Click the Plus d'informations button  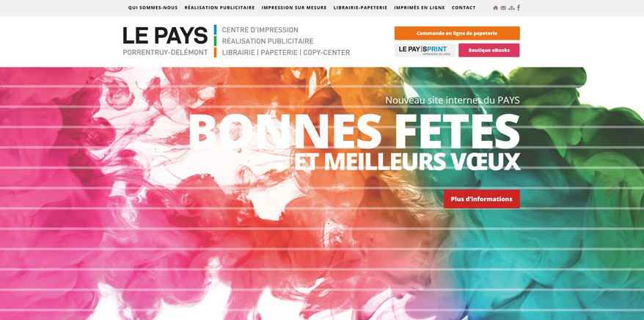tap(481, 199)
